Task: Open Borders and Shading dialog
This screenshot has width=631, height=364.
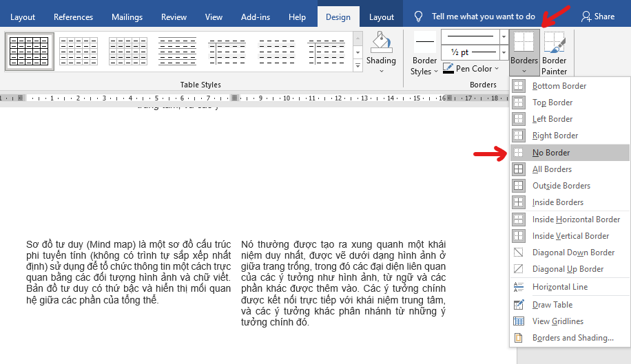Action: pos(572,338)
